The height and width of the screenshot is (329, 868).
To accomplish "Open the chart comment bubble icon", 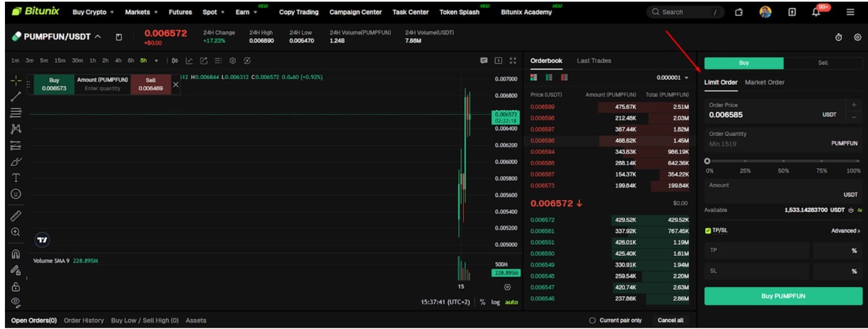I will 484,61.
